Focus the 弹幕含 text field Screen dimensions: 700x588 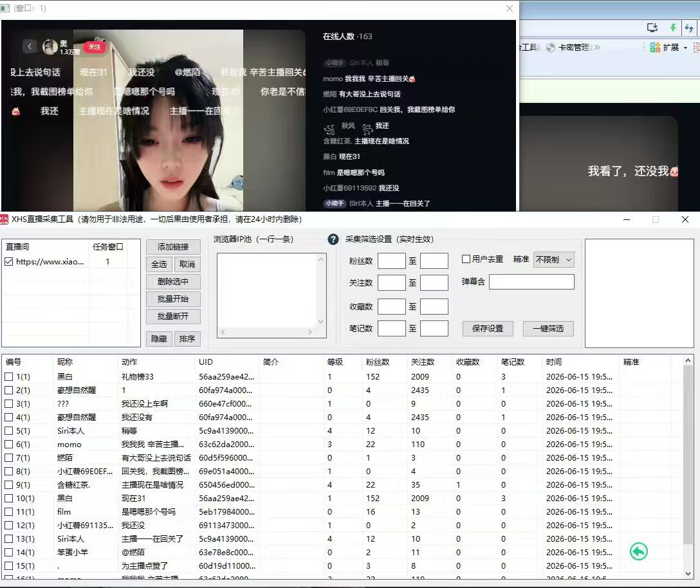pos(531,282)
